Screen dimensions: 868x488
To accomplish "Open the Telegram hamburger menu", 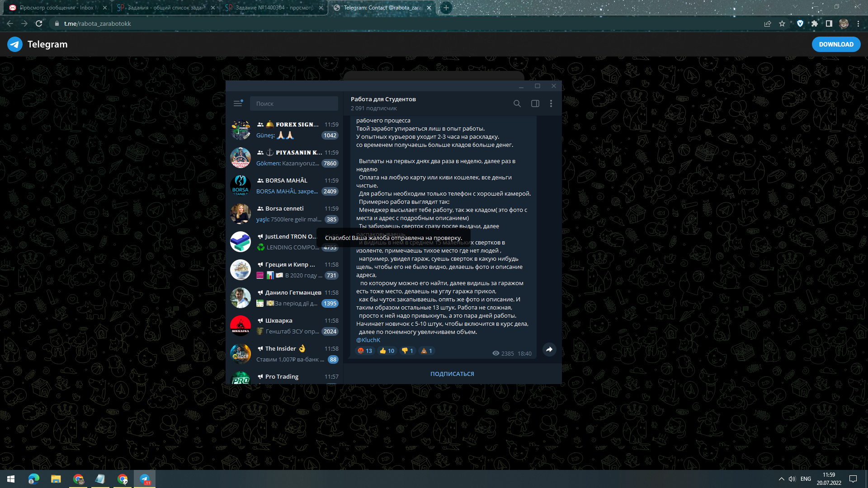I will 238,103.
